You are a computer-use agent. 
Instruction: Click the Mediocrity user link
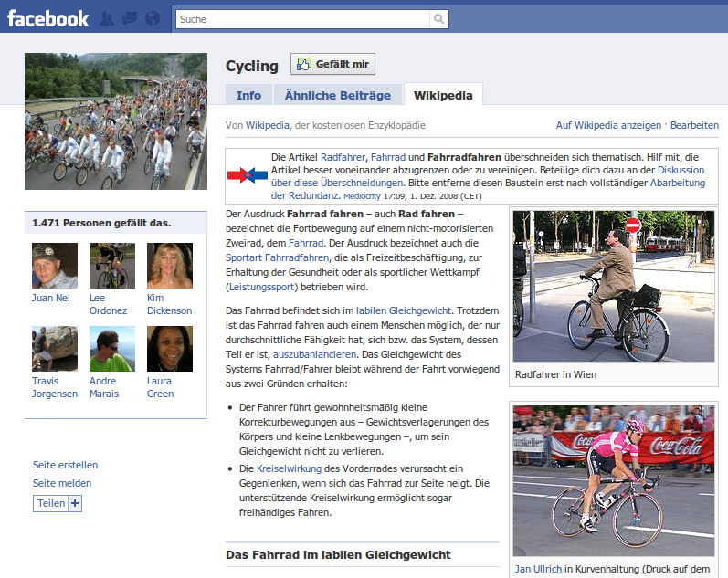[362, 196]
